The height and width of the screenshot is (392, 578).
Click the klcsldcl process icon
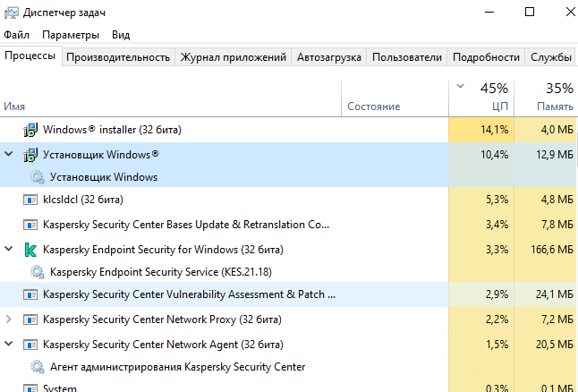(30, 200)
